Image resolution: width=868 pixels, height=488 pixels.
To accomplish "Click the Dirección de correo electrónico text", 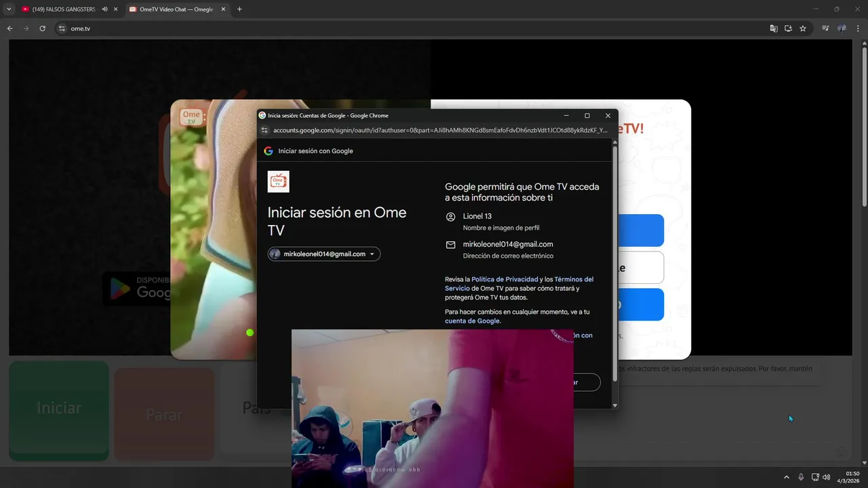I will pos(508,256).
